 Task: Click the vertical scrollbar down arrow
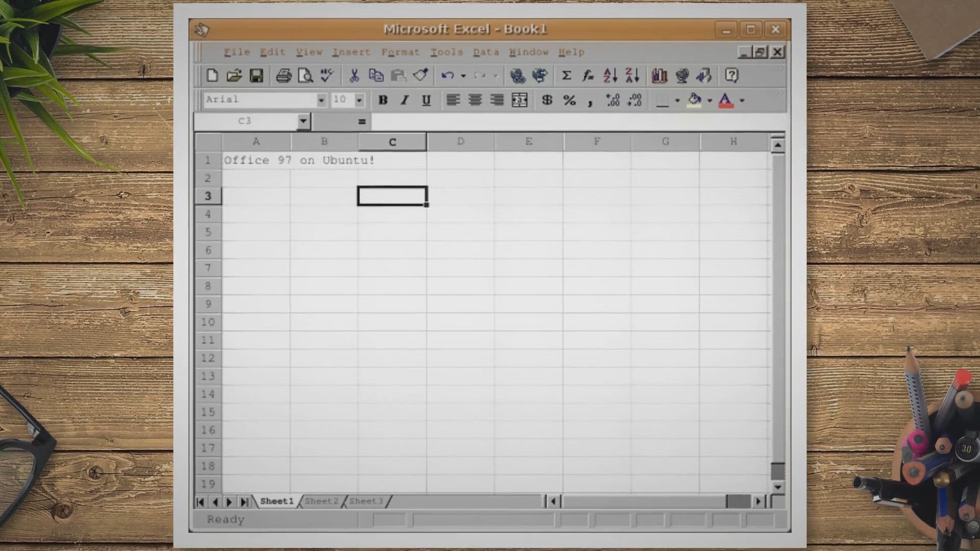[777, 487]
